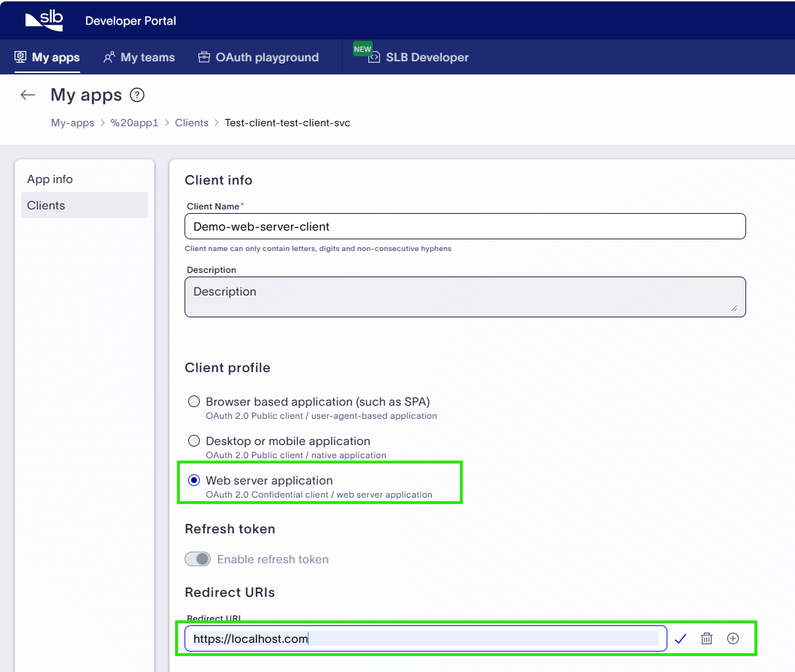Click the SLB logo in the header
Image resolution: width=795 pixels, height=672 pixels.
click(44, 20)
